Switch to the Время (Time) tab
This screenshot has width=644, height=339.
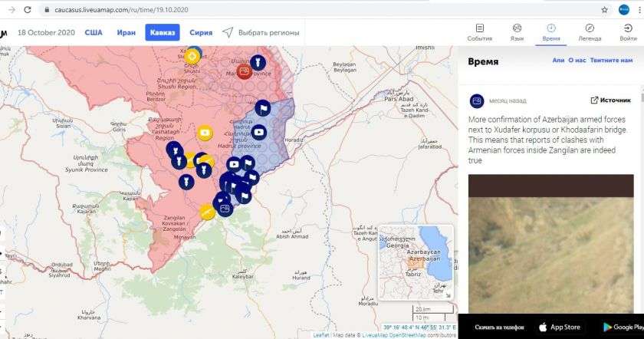click(x=550, y=31)
